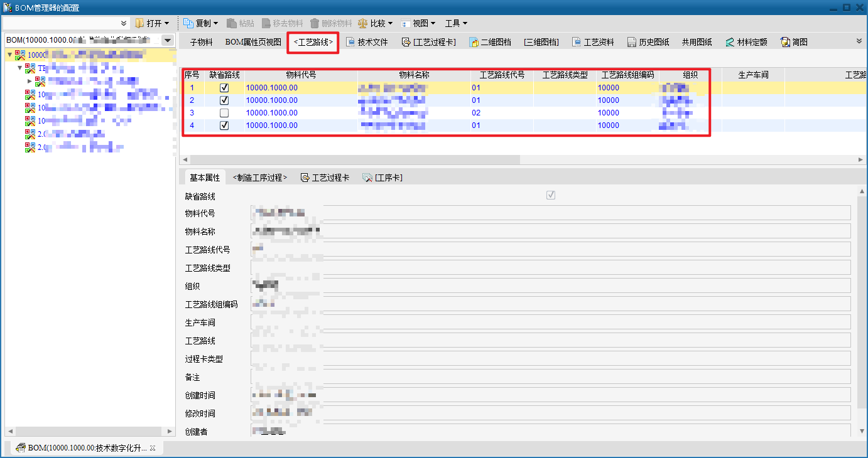Click the 工艺路线类型 column header
The image size is (868, 458).
(x=565, y=75)
